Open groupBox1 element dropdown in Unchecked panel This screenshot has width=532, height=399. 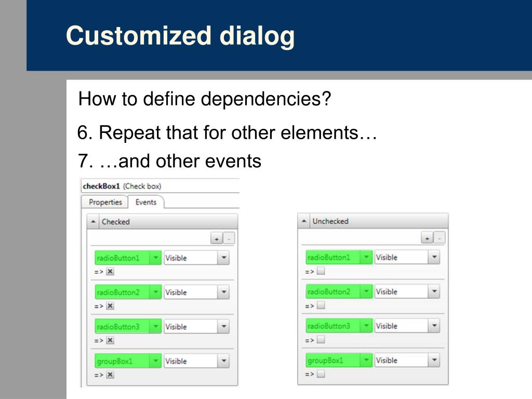[x=366, y=360]
